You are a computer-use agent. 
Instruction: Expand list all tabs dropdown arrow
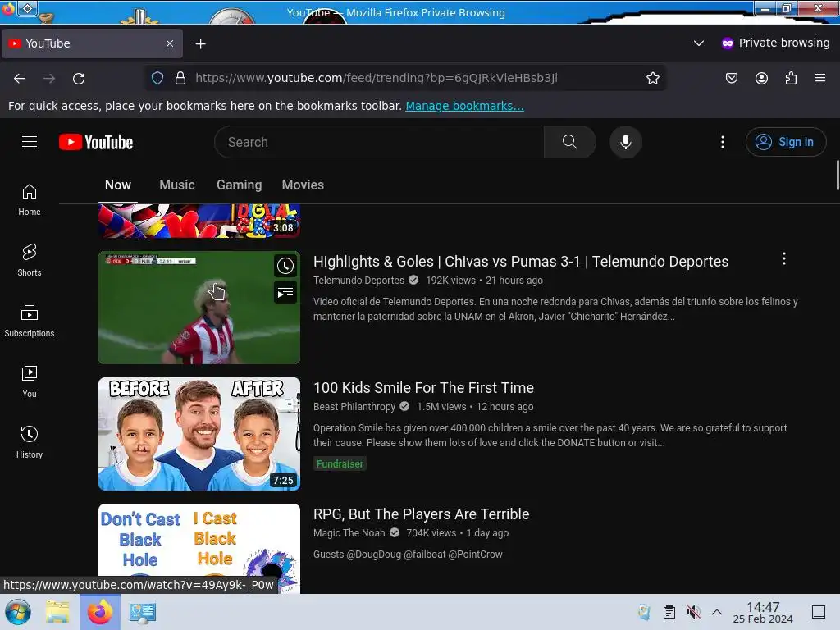tap(699, 43)
